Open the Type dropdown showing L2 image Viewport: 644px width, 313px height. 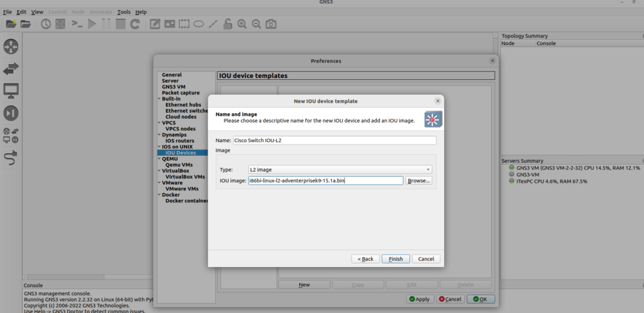(340, 170)
